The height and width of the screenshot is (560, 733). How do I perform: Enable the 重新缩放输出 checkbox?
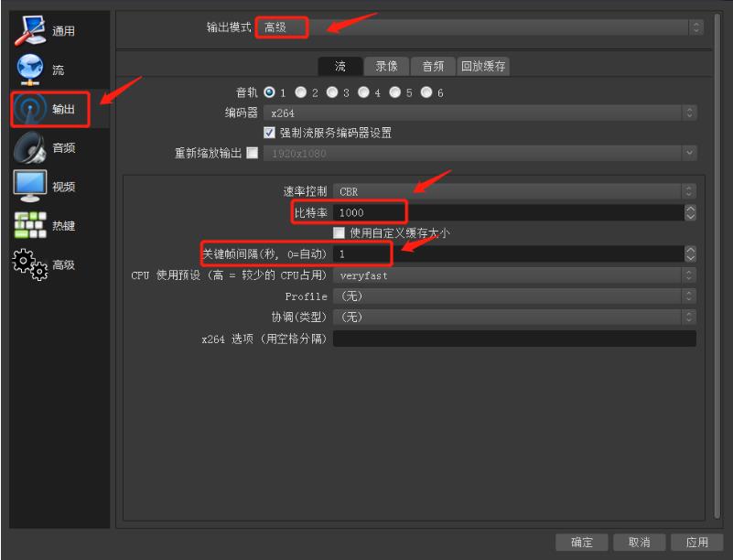[x=252, y=153]
